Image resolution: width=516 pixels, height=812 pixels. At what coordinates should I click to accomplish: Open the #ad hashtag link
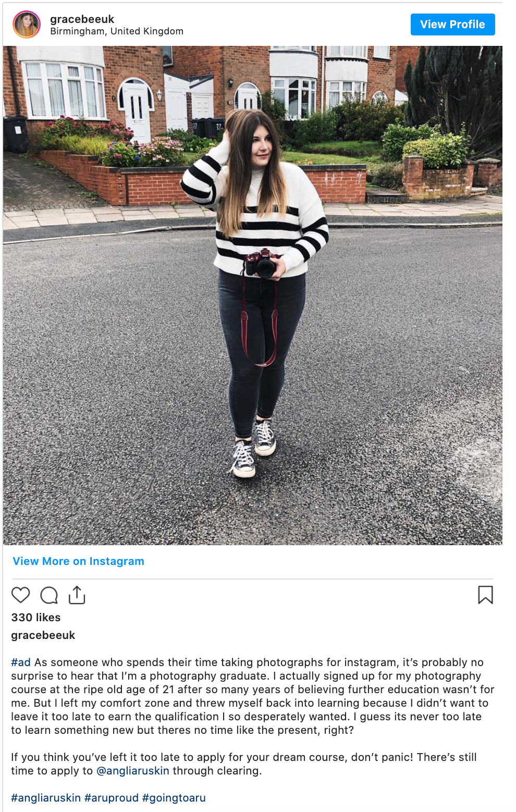pos(21,662)
